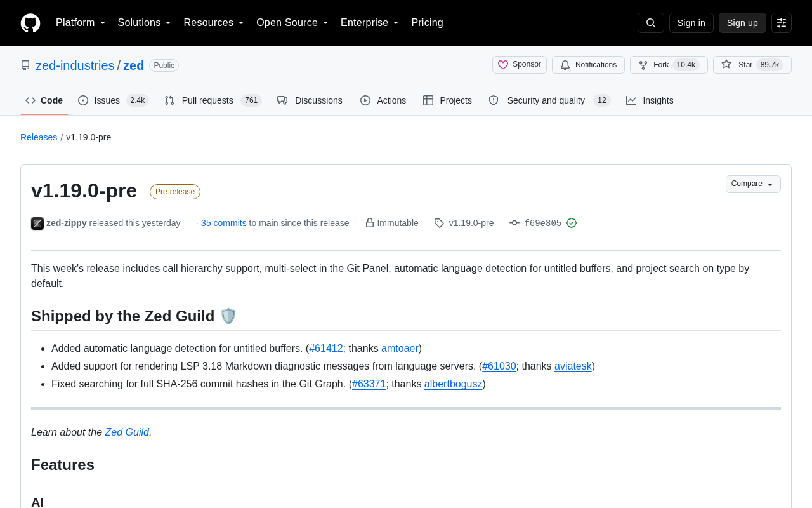Image resolution: width=812 pixels, height=508 pixels.
Task: Open pull request #61412
Action: pyautogui.click(x=326, y=349)
